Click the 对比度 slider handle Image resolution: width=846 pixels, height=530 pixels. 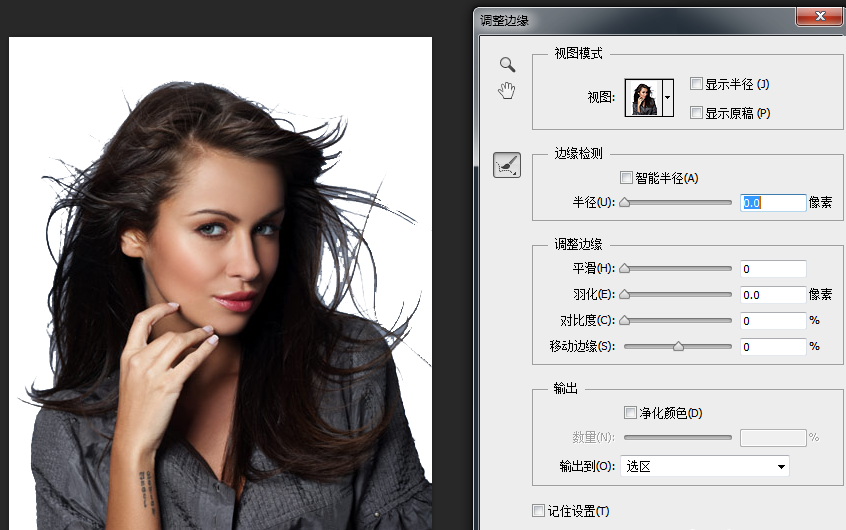(625, 320)
